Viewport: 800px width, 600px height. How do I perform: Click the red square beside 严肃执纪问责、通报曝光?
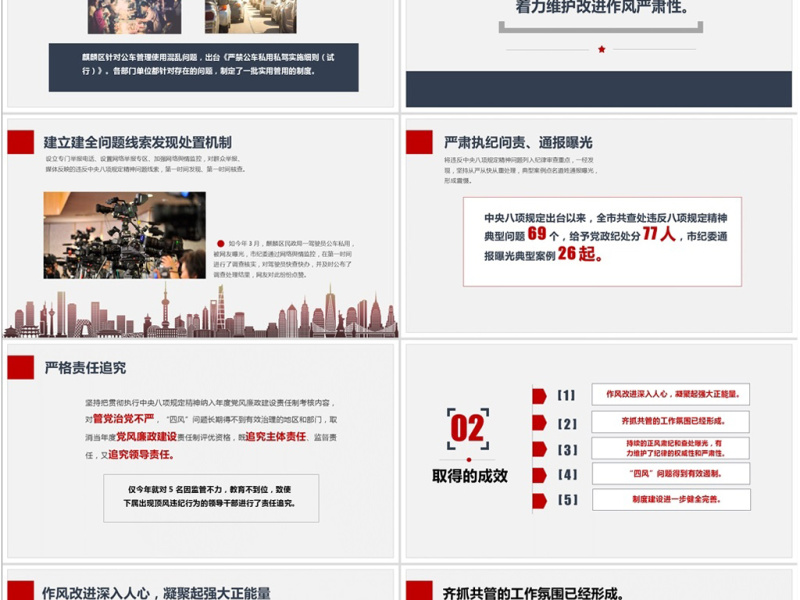click(418, 142)
